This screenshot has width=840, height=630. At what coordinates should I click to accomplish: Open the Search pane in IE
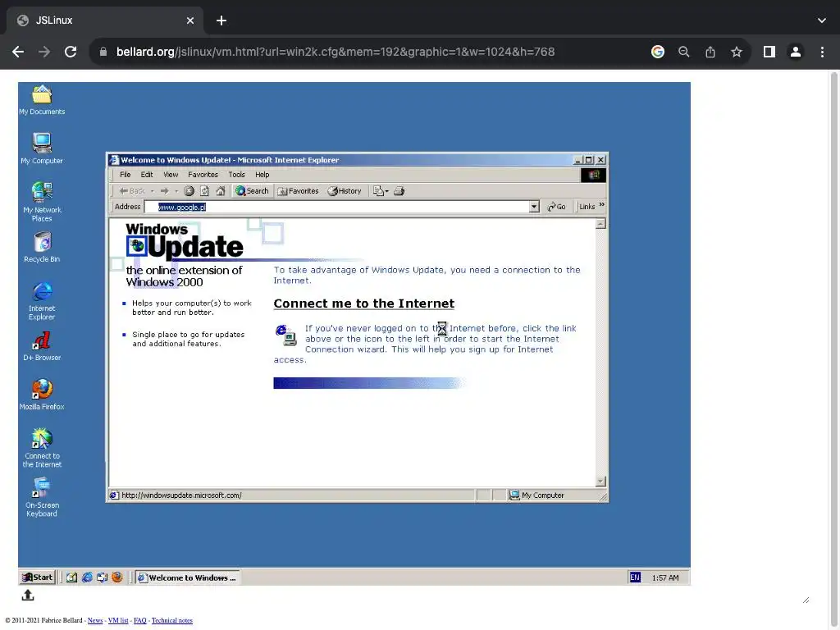(252, 190)
